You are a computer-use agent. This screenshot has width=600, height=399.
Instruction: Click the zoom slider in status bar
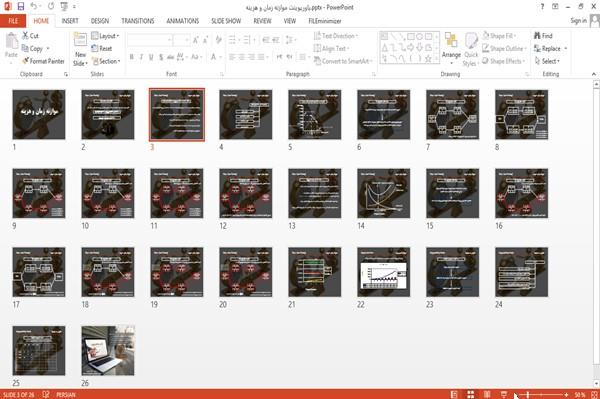pyautogui.click(x=541, y=394)
